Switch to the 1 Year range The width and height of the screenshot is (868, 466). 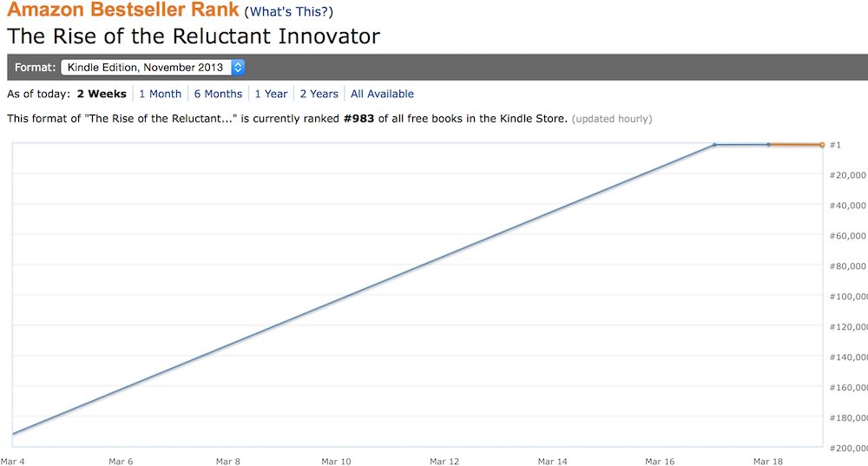pyautogui.click(x=271, y=94)
